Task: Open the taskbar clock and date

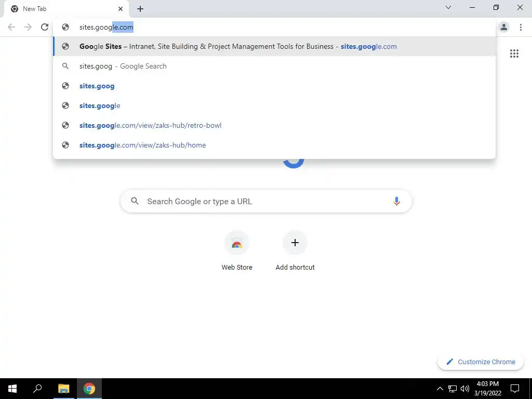Action: coord(487,389)
